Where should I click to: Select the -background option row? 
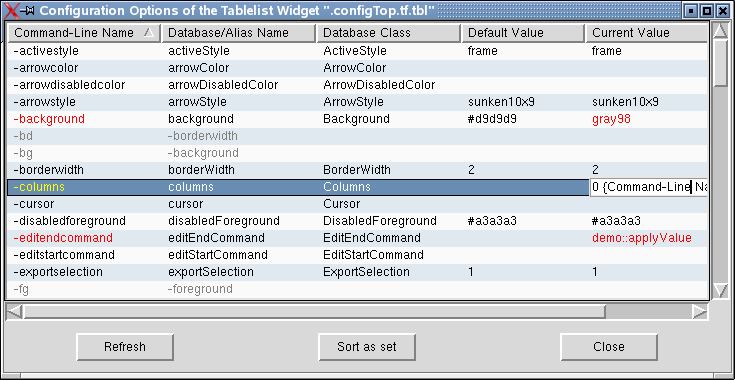[x=357, y=119]
